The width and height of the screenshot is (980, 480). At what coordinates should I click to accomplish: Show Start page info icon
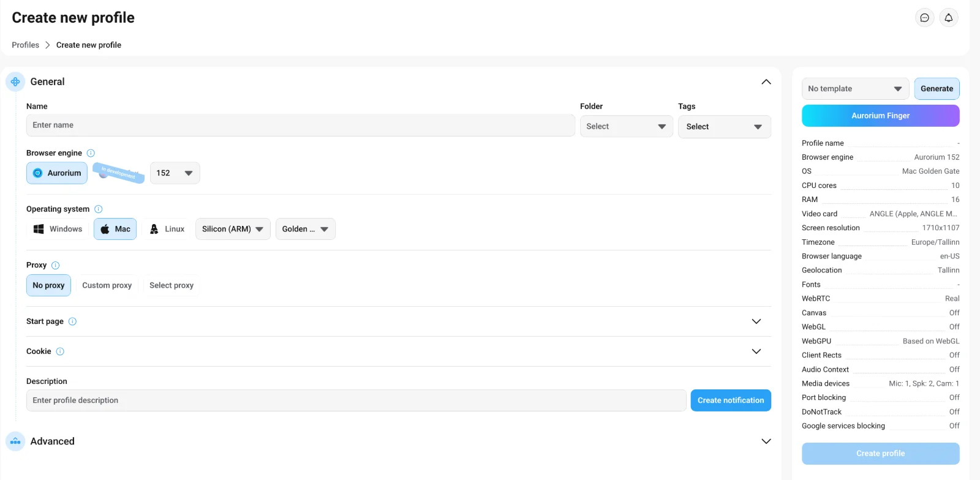coord(72,321)
